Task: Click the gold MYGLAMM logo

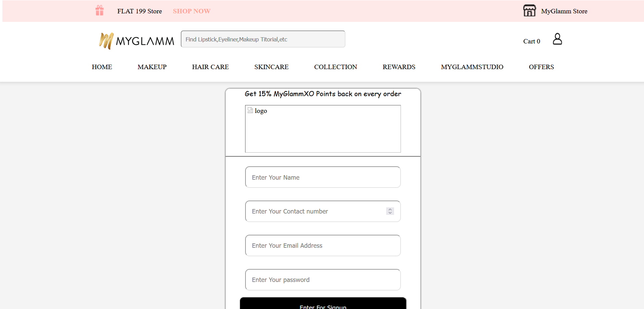Action: [x=136, y=40]
